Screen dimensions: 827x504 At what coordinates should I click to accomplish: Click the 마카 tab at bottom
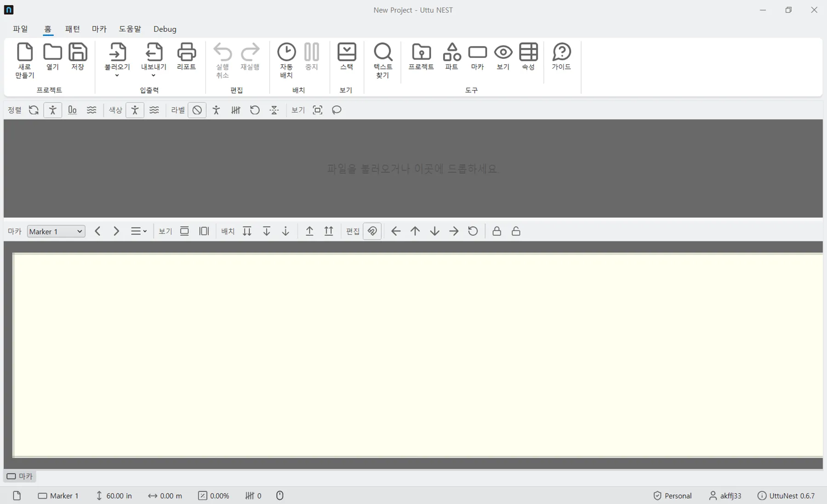coord(20,476)
